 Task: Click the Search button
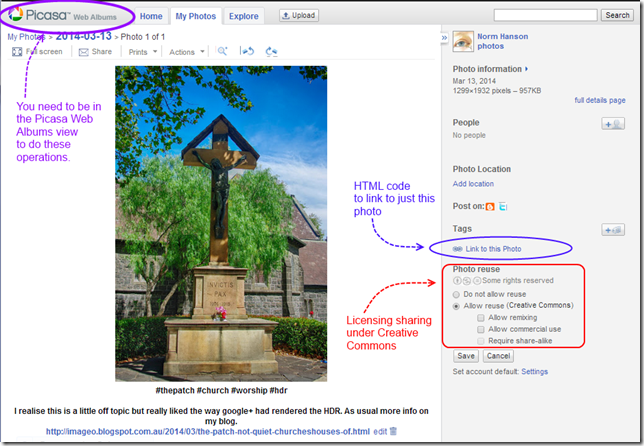point(617,15)
